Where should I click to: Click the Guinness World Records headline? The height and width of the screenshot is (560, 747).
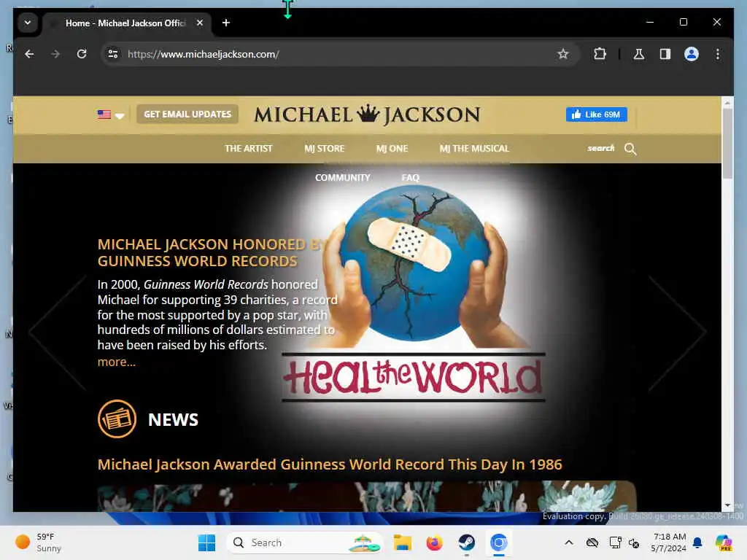tap(212, 252)
